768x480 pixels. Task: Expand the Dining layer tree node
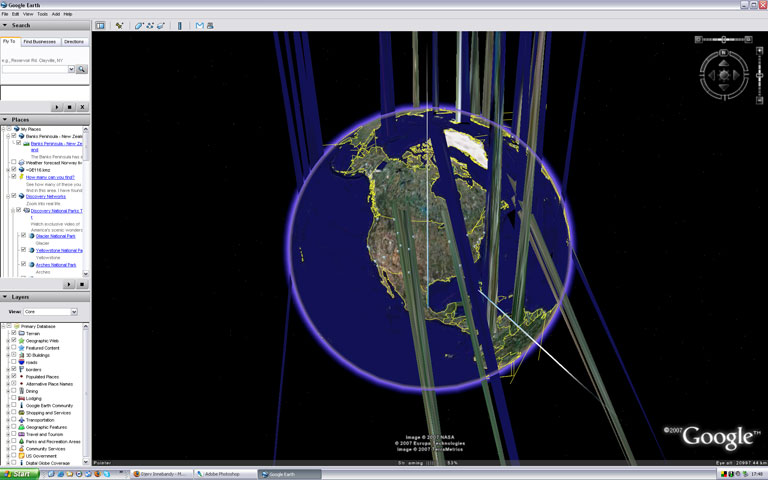point(8,391)
